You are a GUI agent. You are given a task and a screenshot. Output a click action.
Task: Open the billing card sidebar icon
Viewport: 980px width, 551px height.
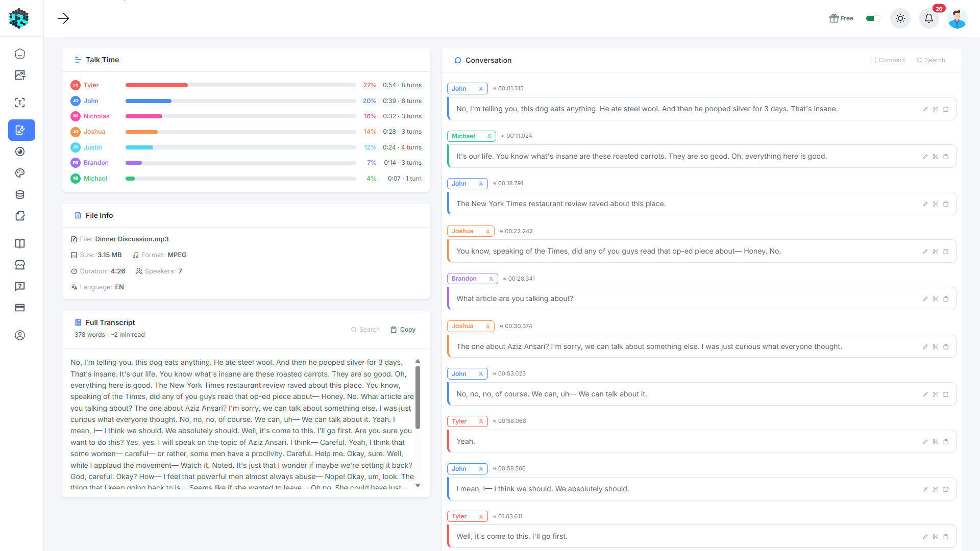click(x=20, y=308)
